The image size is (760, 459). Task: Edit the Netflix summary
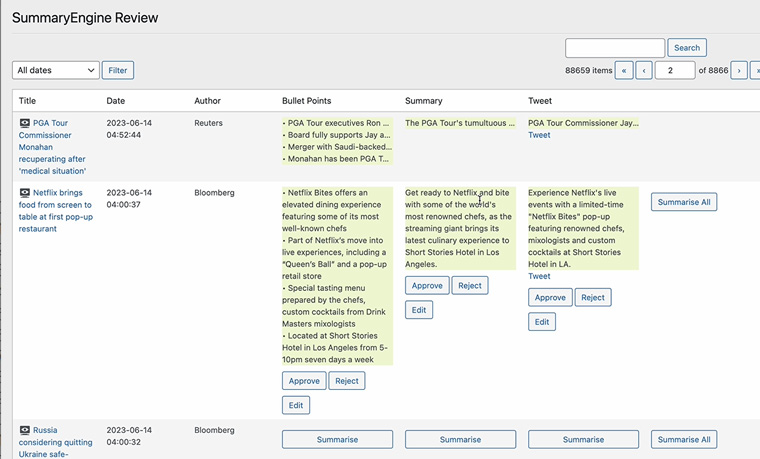coord(419,310)
